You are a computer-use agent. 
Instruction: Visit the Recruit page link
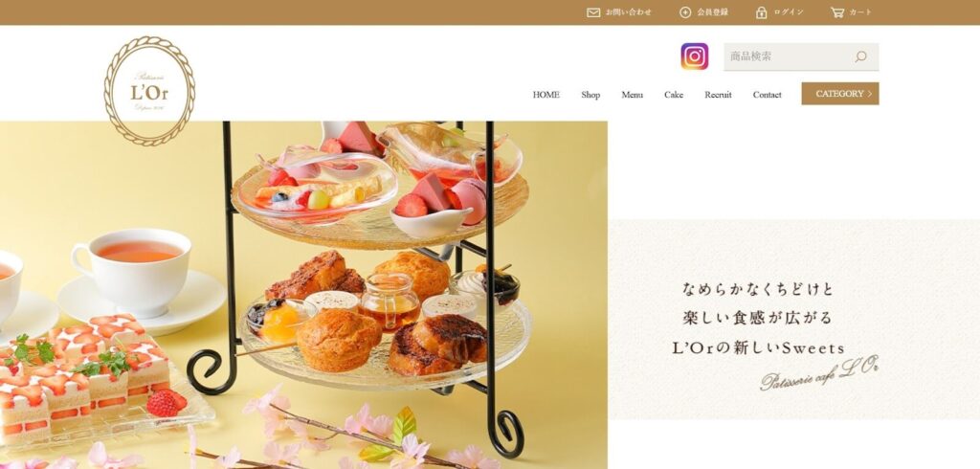pyautogui.click(x=718, y=95)
